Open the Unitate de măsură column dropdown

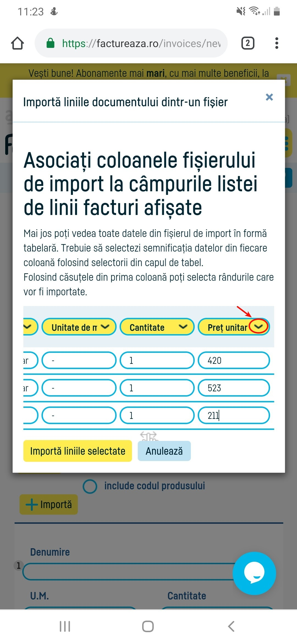[105, 328]
